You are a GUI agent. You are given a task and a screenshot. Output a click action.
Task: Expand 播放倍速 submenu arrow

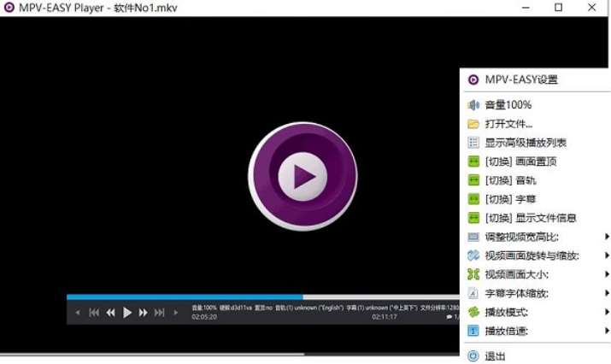point(607,331)
